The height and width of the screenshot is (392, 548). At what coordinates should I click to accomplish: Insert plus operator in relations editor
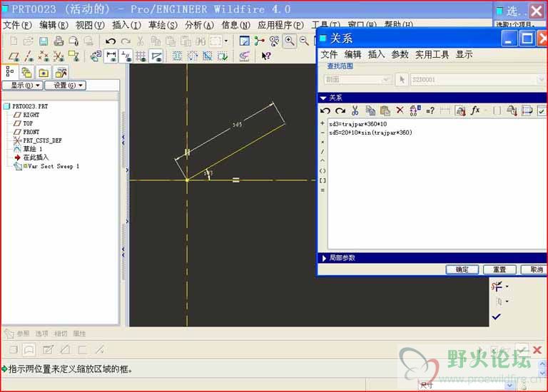click(323, 123)
